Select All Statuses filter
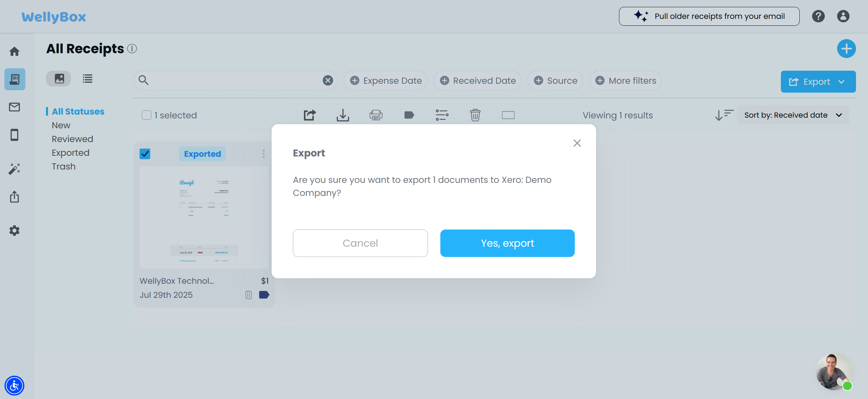868x399 pixels. pyautogui.click(x=78, y=112)
